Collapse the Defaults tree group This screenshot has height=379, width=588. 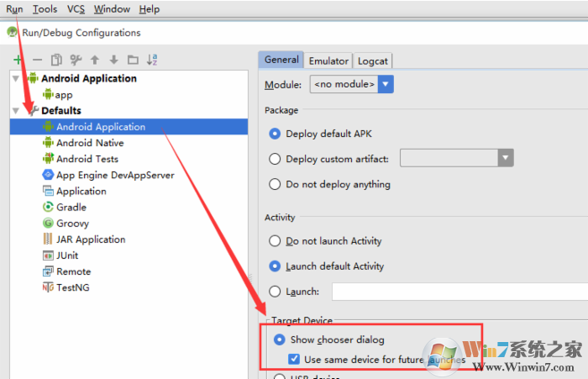pos(16,111)
